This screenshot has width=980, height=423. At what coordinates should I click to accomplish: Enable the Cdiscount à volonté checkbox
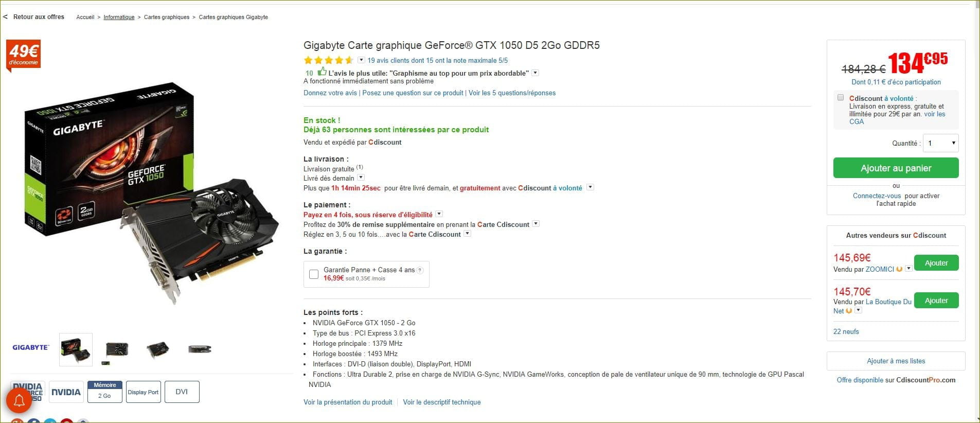[x=841, y=97]
